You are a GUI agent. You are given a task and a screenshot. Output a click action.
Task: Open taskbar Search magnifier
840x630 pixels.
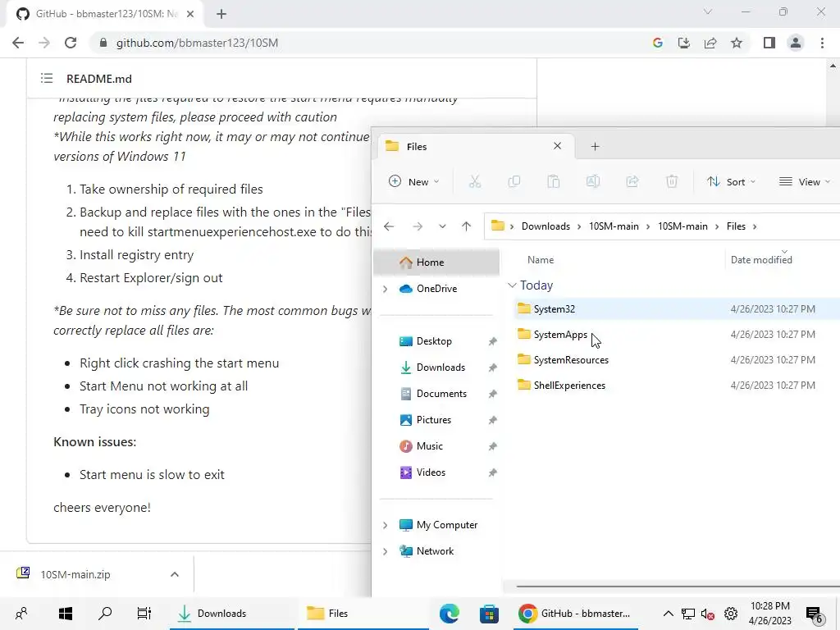[105, 614]
